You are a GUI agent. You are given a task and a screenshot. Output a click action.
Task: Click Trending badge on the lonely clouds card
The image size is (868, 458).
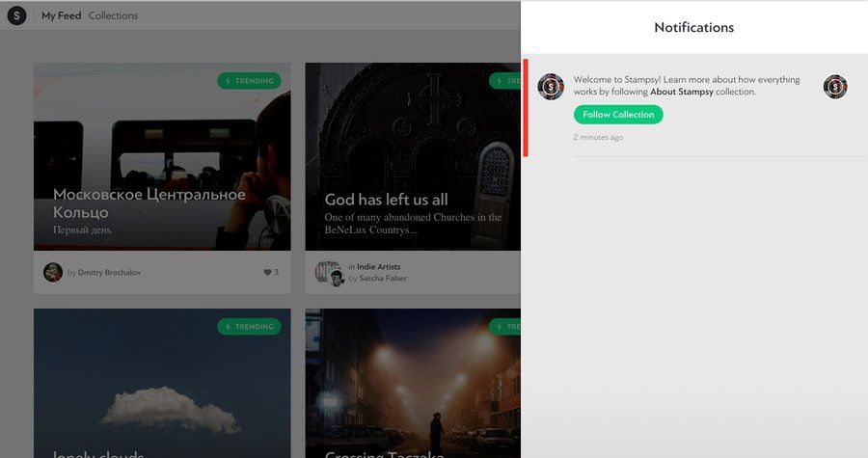249,327
